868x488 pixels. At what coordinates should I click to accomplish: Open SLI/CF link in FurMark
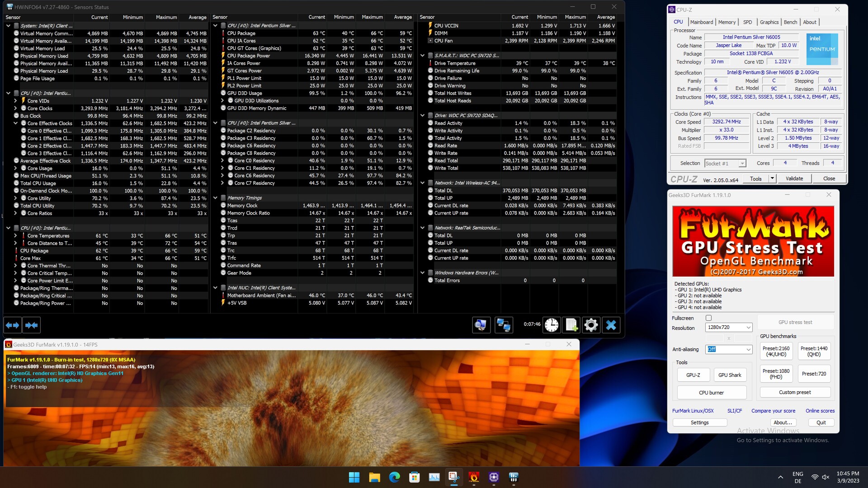pyautogui.click(x=735, y=411)
